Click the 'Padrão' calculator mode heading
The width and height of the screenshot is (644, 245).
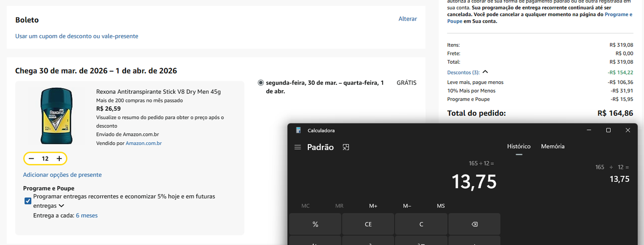321,147
